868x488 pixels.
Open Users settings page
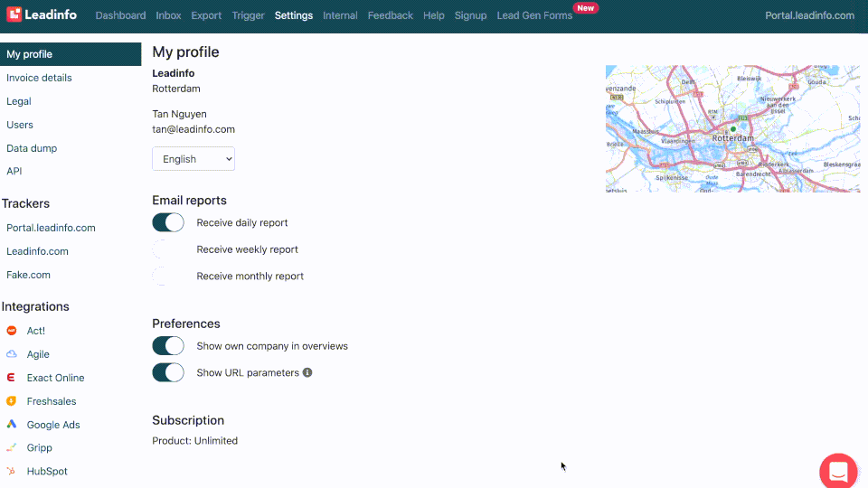(20, 125)
